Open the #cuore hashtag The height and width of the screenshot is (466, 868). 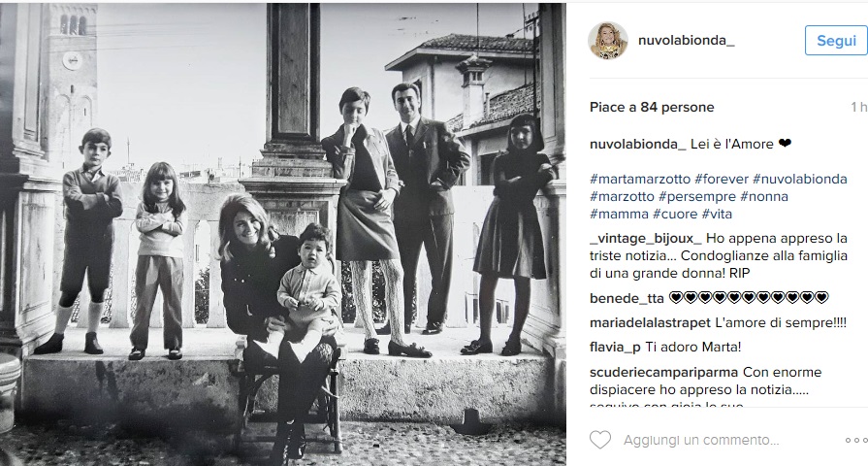675,214
